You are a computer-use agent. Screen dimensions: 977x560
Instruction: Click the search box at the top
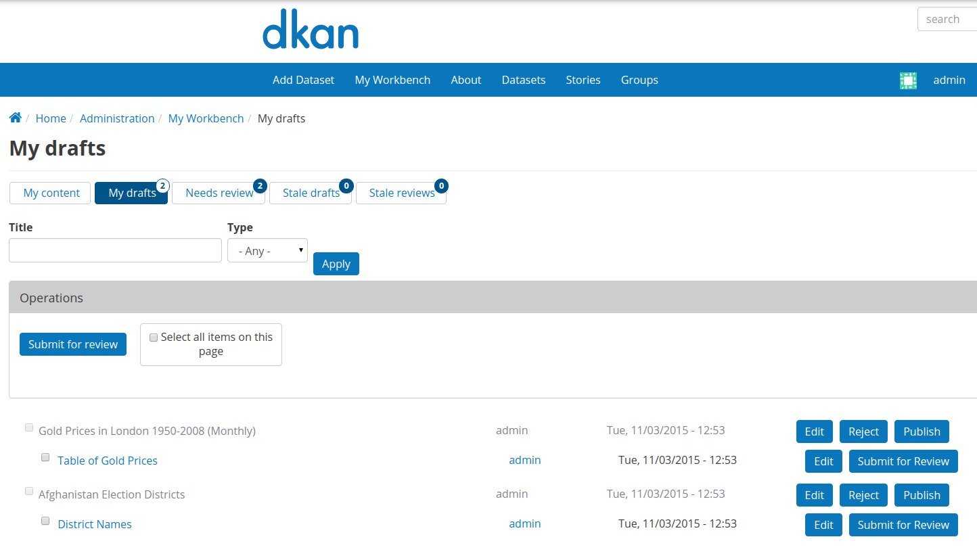tap(947, 19)
